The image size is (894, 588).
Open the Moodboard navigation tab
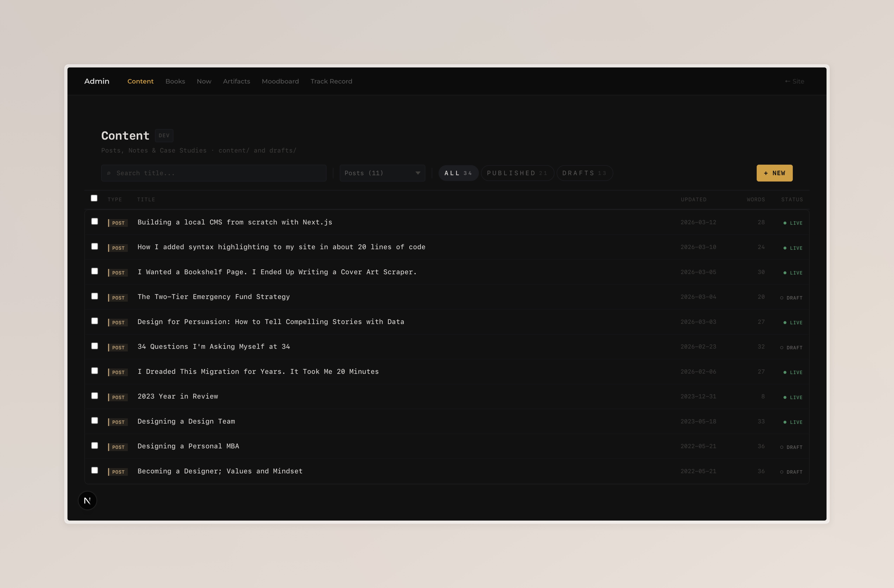tap(280, 81)
